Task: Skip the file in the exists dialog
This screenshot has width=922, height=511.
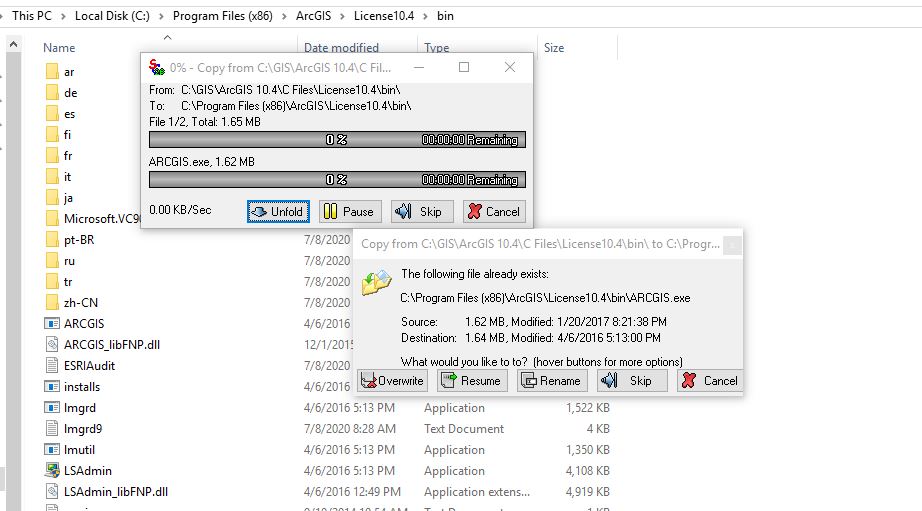Action: click(x=632, y=381)
